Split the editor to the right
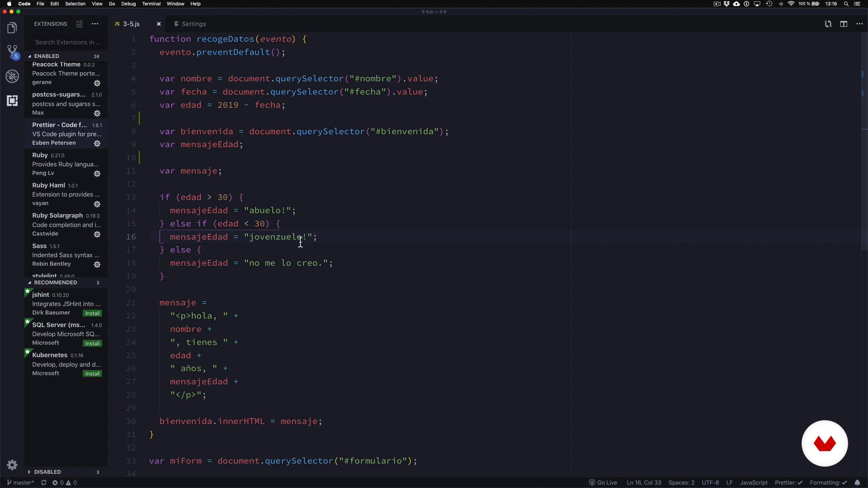Viewport: 868px width, 488px height. (x=844, y=24)
